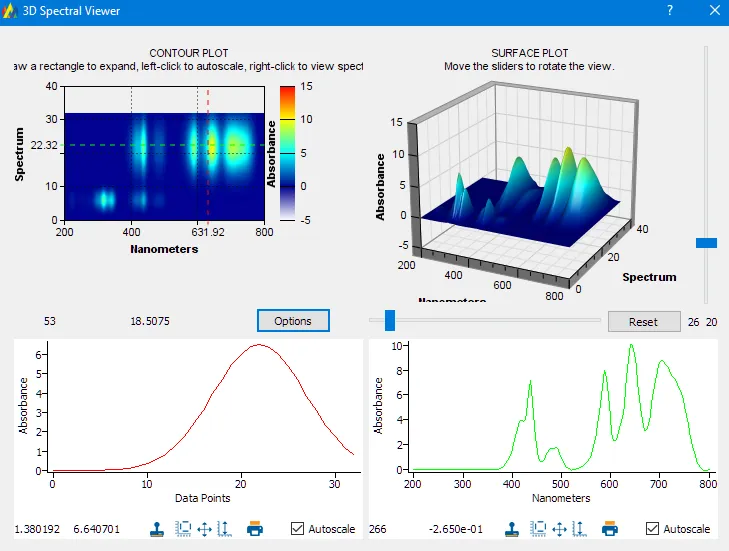Click the 6.640701 coordinate readout
This screenshot has height=551, width=729.
coord(96,529)
